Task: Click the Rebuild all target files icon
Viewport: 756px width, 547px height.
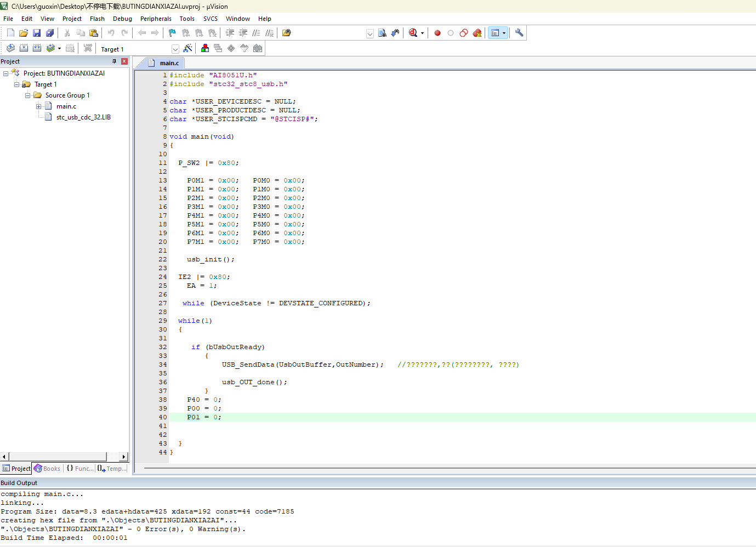Action: 37,48
